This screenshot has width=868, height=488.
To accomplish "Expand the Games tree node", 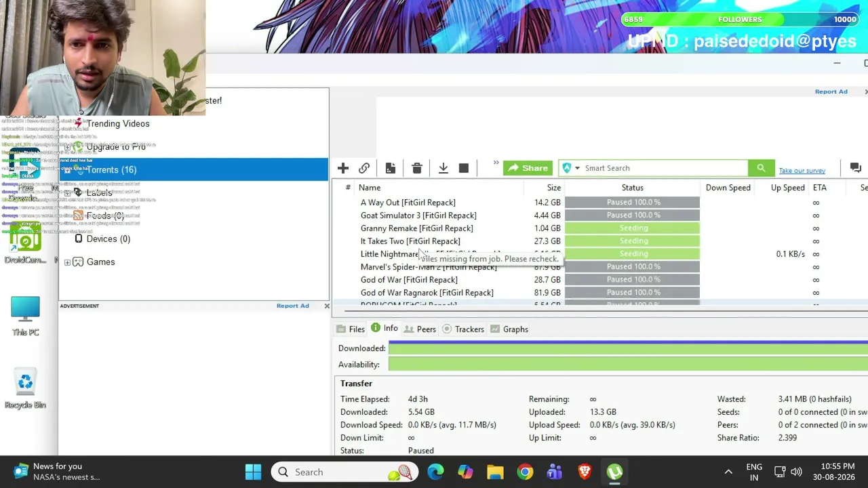I will tap(67, 262).
